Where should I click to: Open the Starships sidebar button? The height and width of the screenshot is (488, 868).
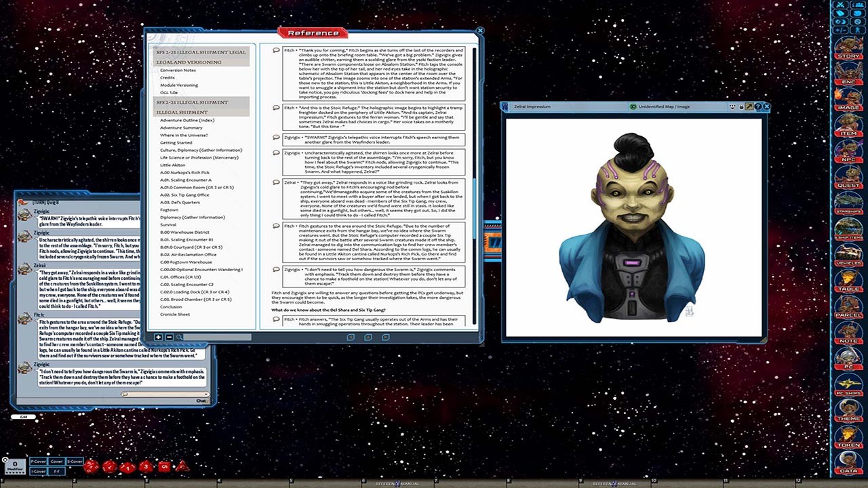click(x=848, y=203)
